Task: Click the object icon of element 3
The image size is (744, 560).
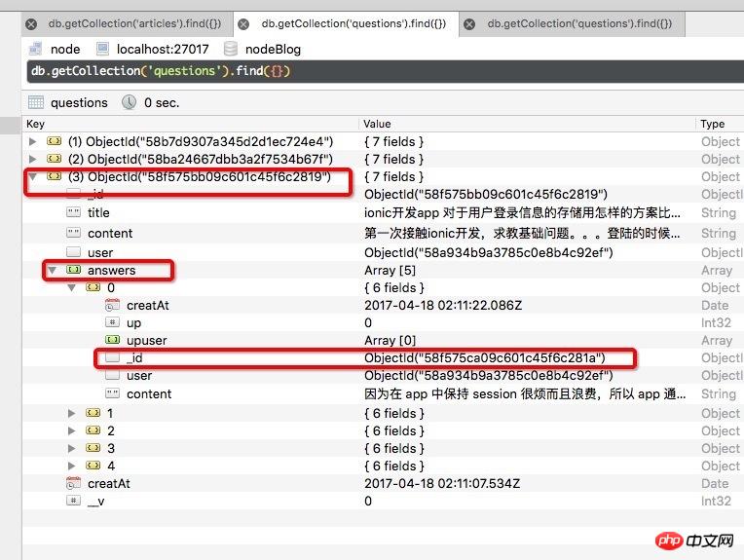Action: [x=93, y=448]
